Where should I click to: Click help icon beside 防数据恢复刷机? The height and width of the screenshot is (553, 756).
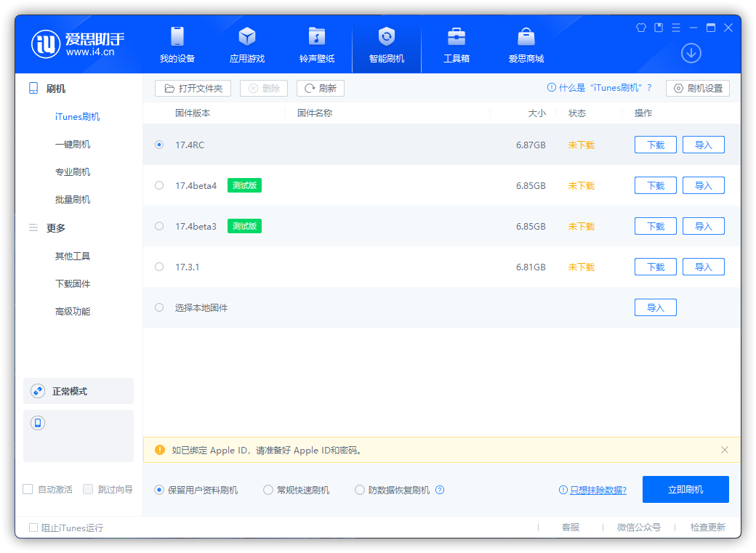click(x=440, y=490)
